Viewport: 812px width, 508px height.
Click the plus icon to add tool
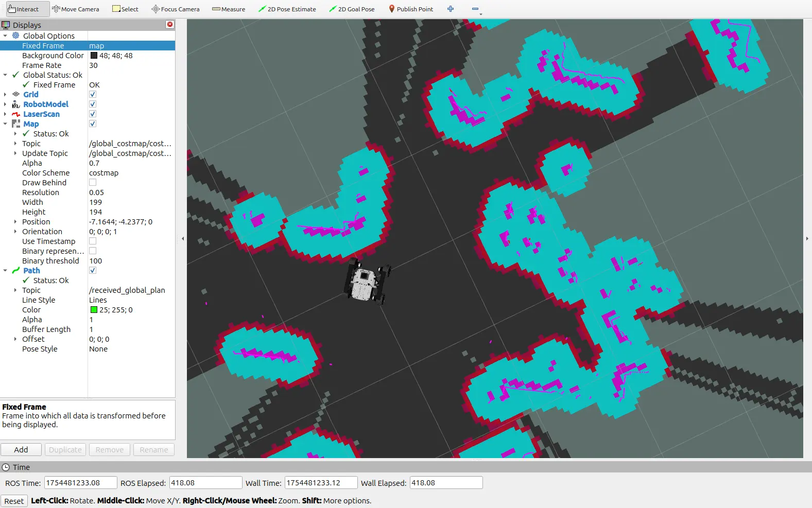(451, 9)
